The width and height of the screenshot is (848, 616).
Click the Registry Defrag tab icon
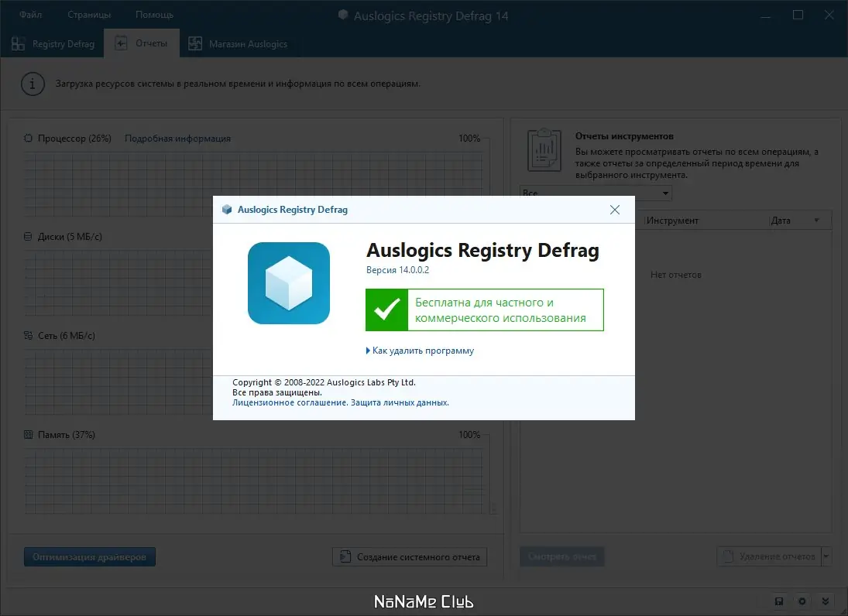point(18,44)
